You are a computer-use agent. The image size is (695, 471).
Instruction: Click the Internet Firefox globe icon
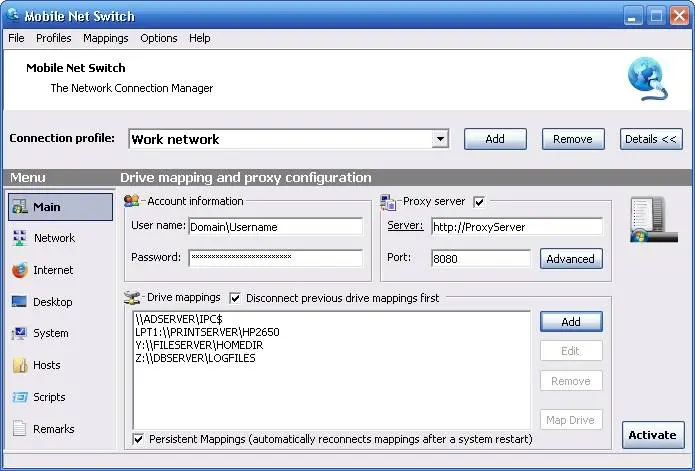click(20, 270)
